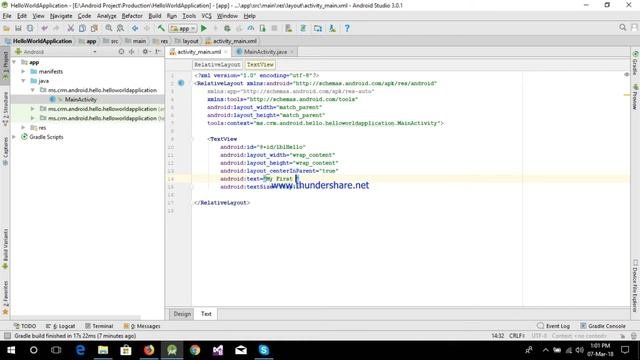Expand the res folder
The image size is (640, 360).
point(24,128)
